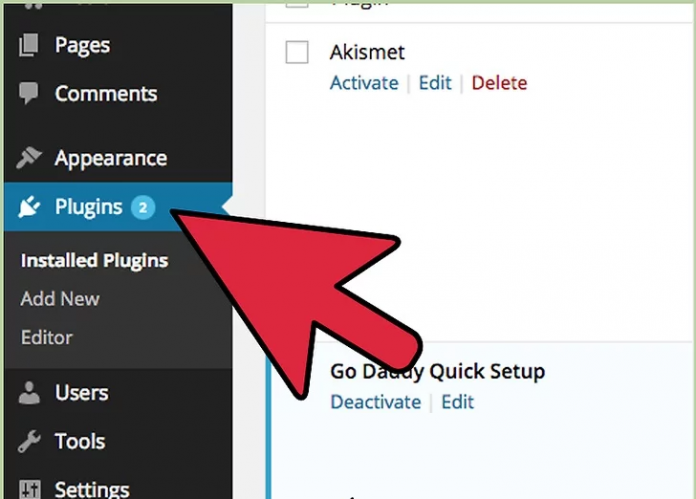Activate the Akismet plugin

click(364, 83)
